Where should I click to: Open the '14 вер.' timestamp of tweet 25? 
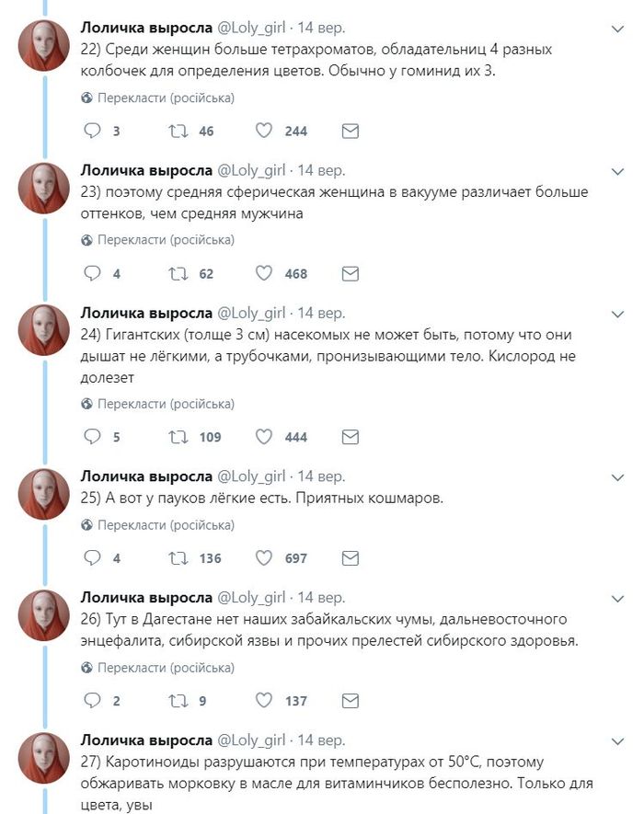pos(322,476)
